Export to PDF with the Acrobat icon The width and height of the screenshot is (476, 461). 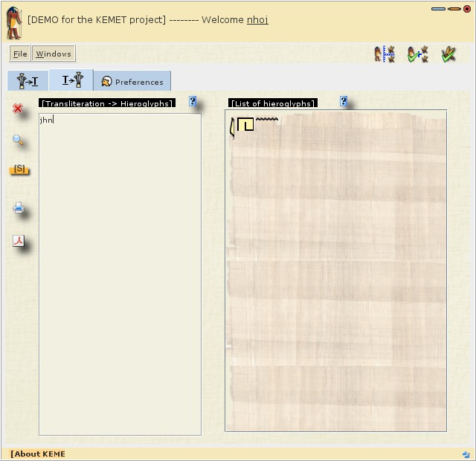pos(19,241)
